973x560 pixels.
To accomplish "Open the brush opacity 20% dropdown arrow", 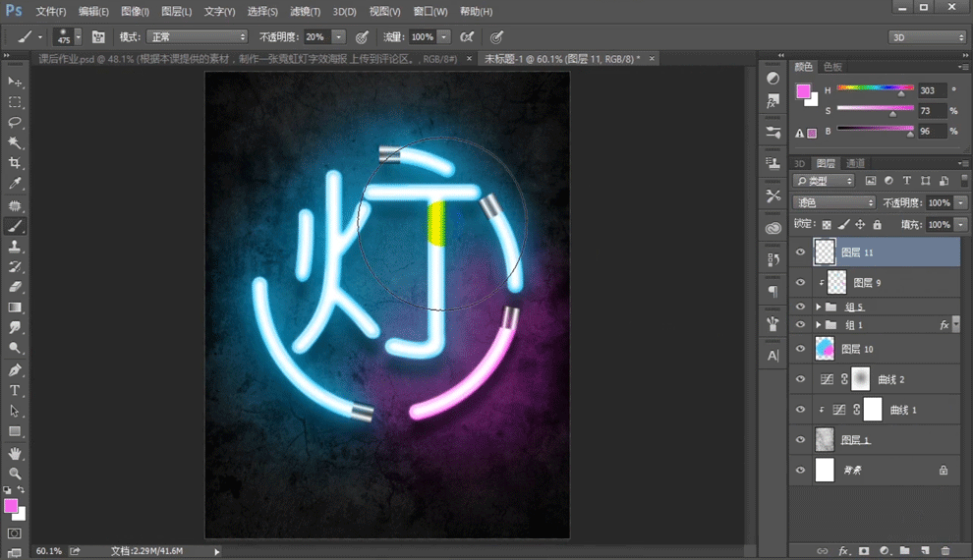I will tap(339, 37).
